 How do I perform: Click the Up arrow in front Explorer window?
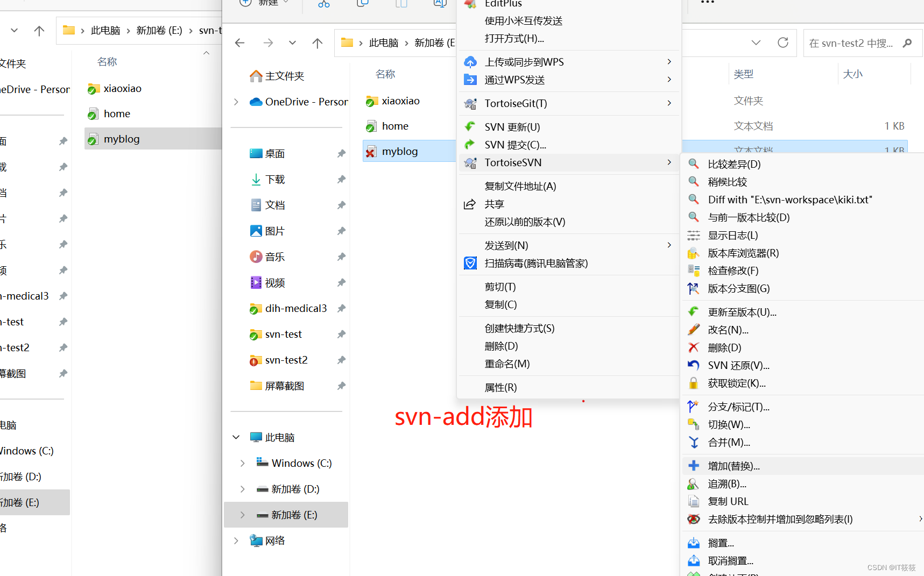pyautogui.click(x=318, y=43)
